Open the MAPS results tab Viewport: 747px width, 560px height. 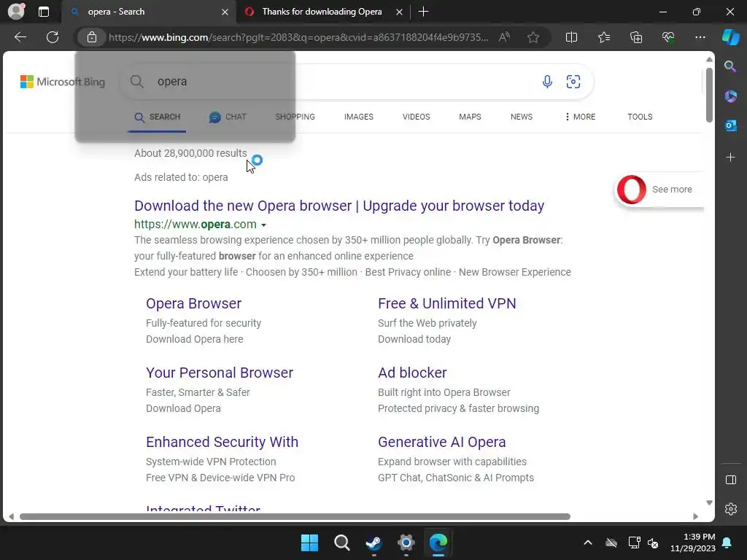(470, 117)
